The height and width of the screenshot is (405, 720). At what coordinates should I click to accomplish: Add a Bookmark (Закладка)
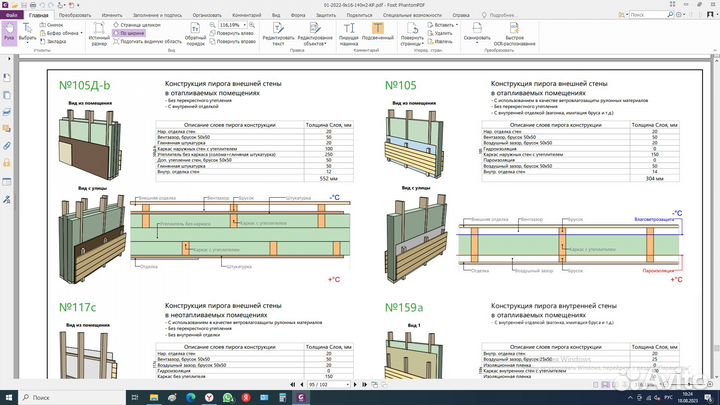coord(53,41)
